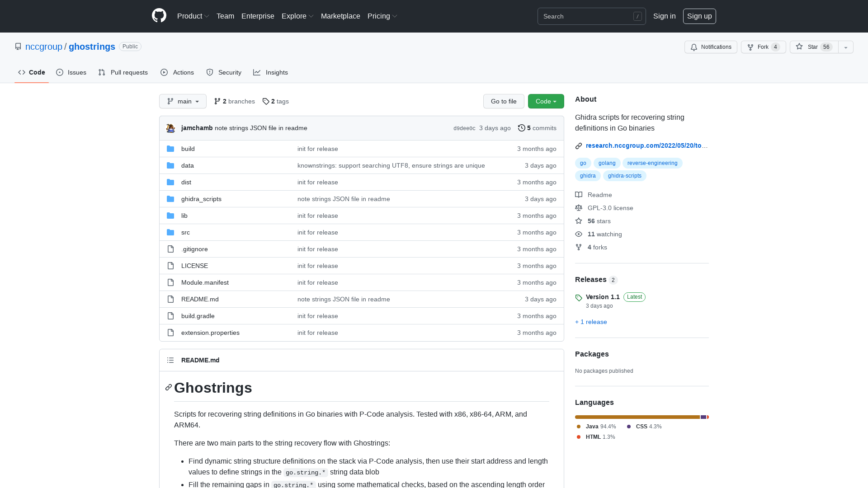Click the purple CSS language color dot
Screen dimensions: 868x488
pos(629,427)
